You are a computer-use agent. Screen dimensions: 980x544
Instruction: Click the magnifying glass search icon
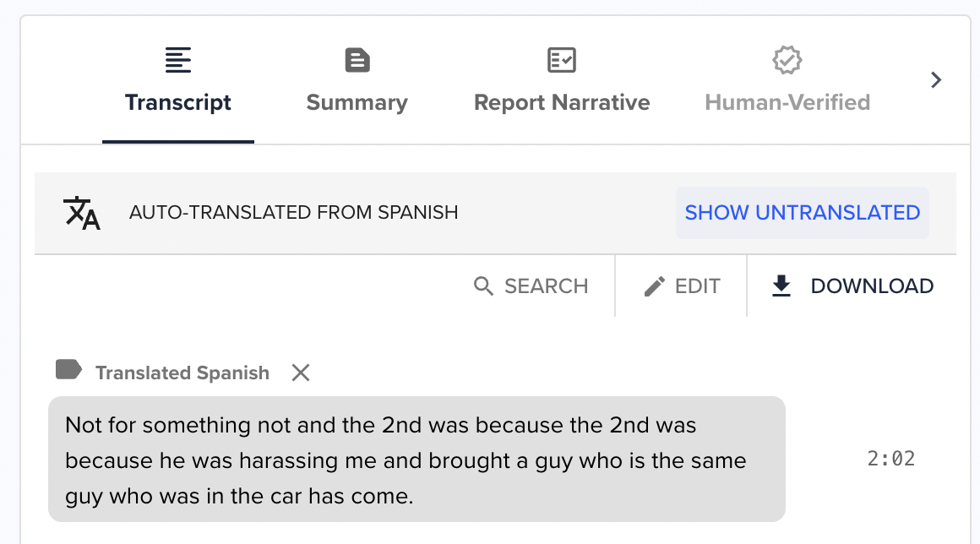(x=483, y=286)
